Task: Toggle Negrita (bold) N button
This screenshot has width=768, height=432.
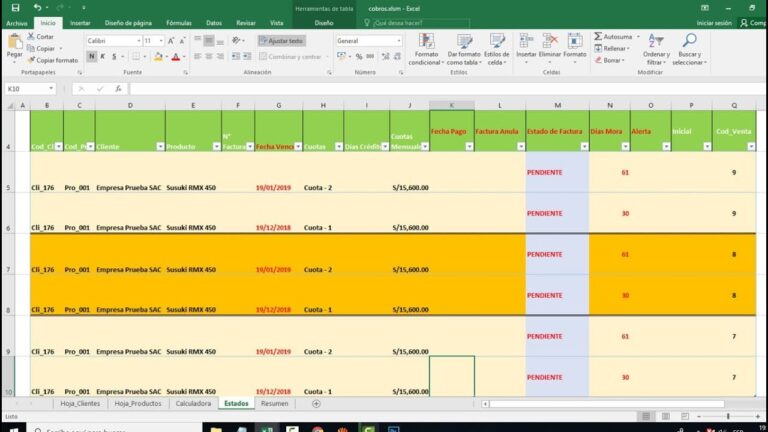Action: 92,57
